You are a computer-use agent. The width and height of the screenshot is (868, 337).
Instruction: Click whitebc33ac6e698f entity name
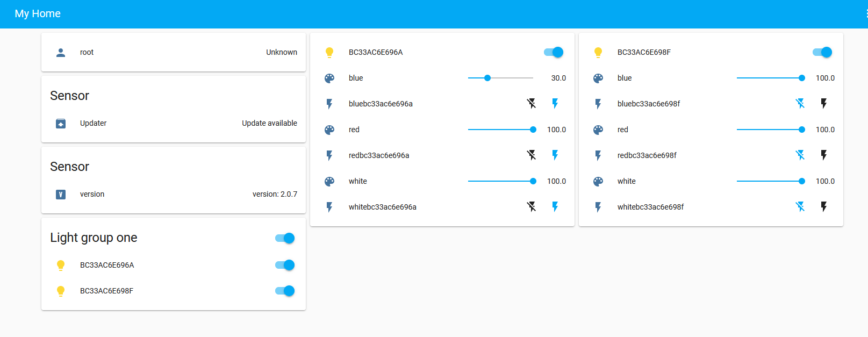[x=650, y=207]
